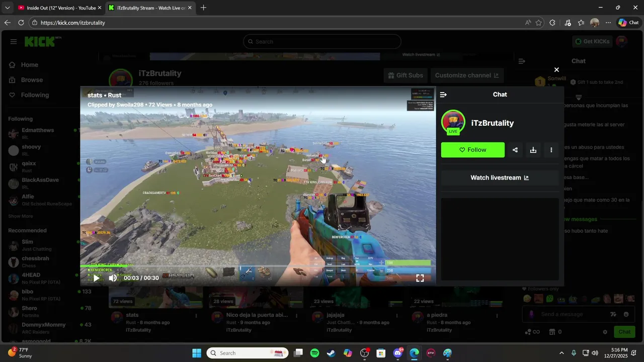Click Gift Subs button
This screenshot has height=362, width=644.
(406, 75)
